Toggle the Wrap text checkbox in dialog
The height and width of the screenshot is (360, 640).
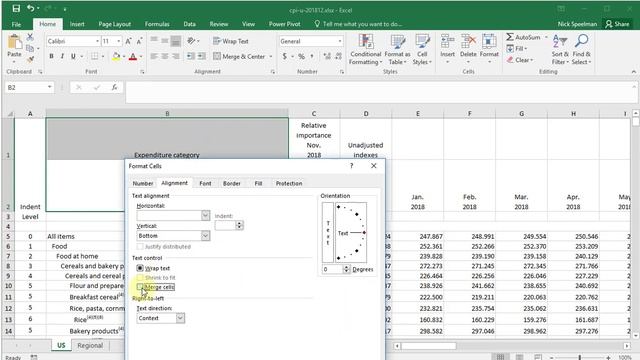coord(140,268)
